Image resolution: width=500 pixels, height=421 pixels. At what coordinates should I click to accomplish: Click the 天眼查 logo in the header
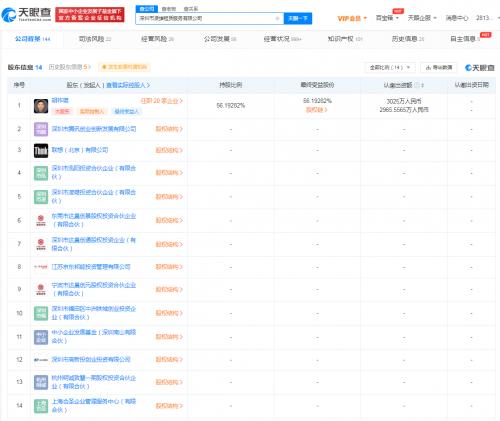pos(26,15)
